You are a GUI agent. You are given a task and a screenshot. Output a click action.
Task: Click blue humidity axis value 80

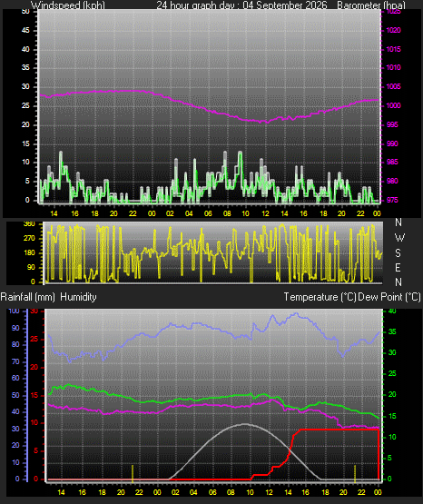pyautogui.click(x=15, y=344)
